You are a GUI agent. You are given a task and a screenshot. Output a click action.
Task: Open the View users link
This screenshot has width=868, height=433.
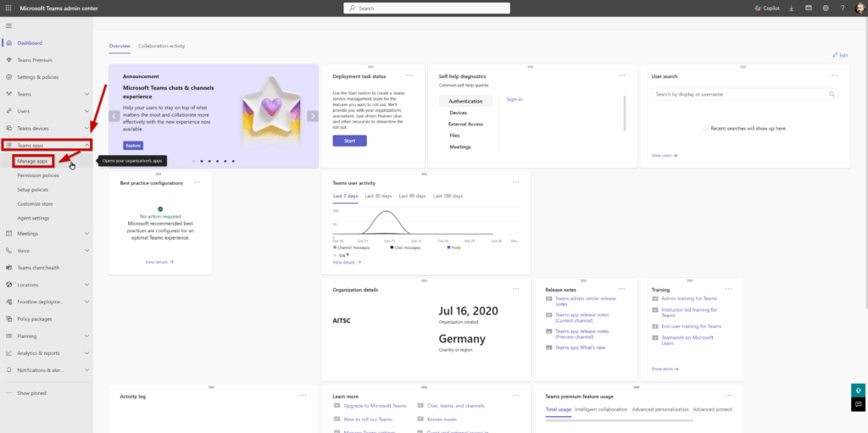664,156
